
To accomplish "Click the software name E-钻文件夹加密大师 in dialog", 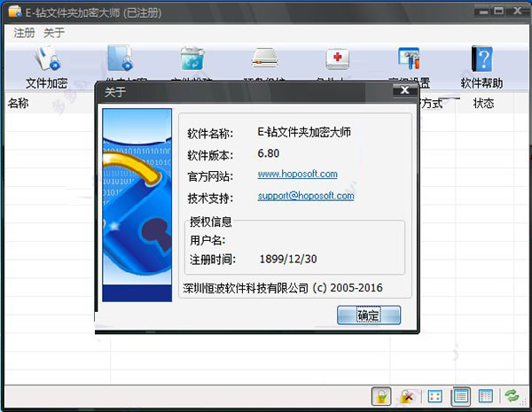I will tap(304, 132).
